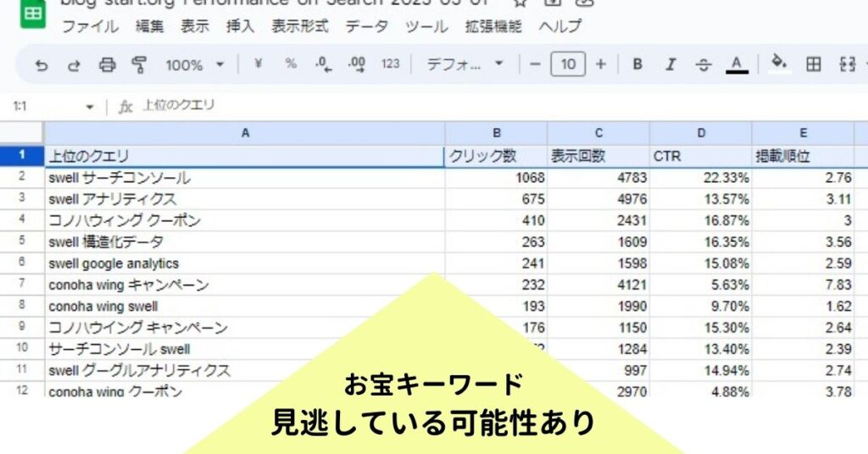Undo the last action
The width and height of the screenshot is (868, 454).
coord(41,65)
